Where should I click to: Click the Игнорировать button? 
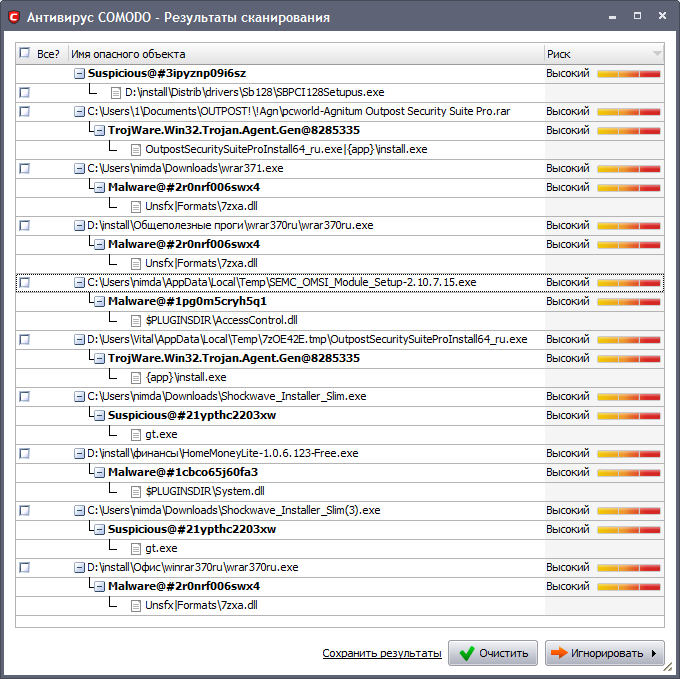tap(605, 653)
